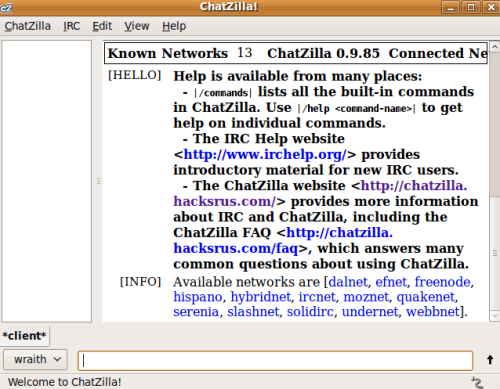The image size is (500, 389).
Task: Connect to the quakenet network
Action: 426,297
